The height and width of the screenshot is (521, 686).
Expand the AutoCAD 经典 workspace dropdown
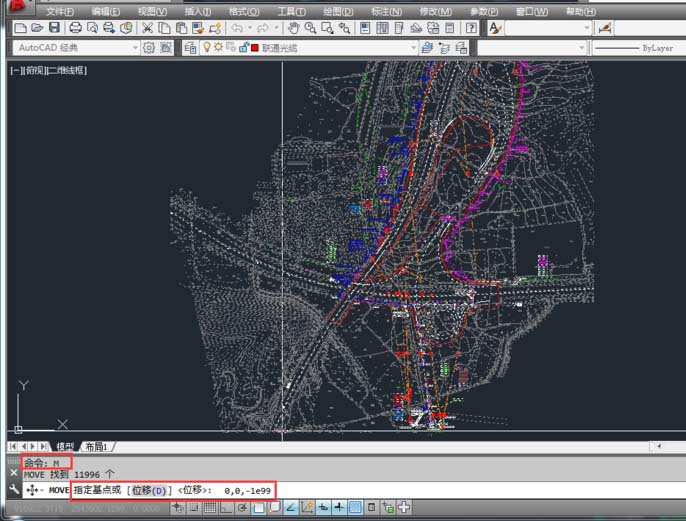[135, 47]
